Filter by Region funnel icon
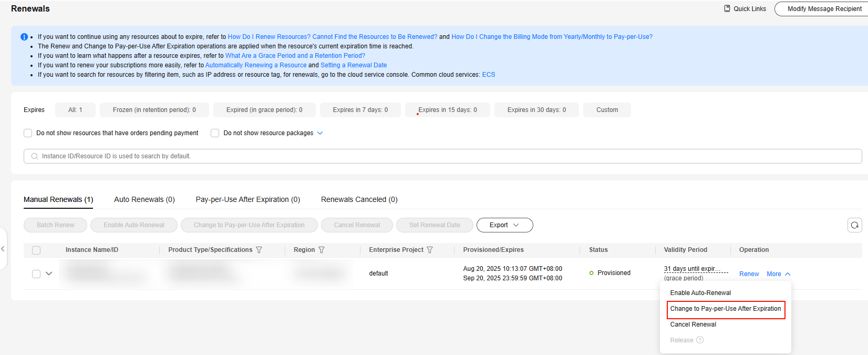 pyautogui.click(x=322, y=250)
